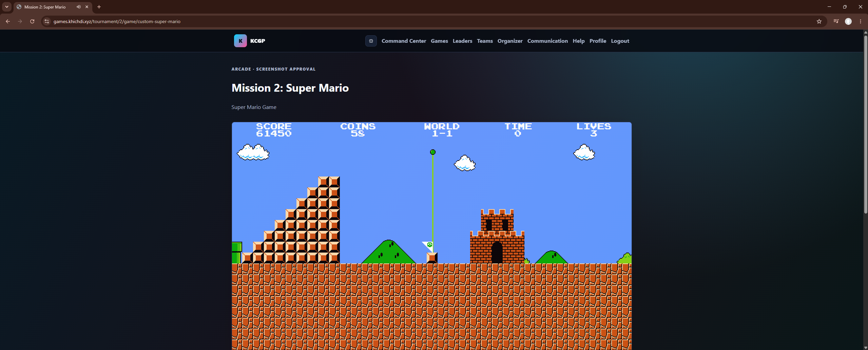The height and width of the screenshot is (350, 868).
Task: Go to Communication
Action: point(547,41)
